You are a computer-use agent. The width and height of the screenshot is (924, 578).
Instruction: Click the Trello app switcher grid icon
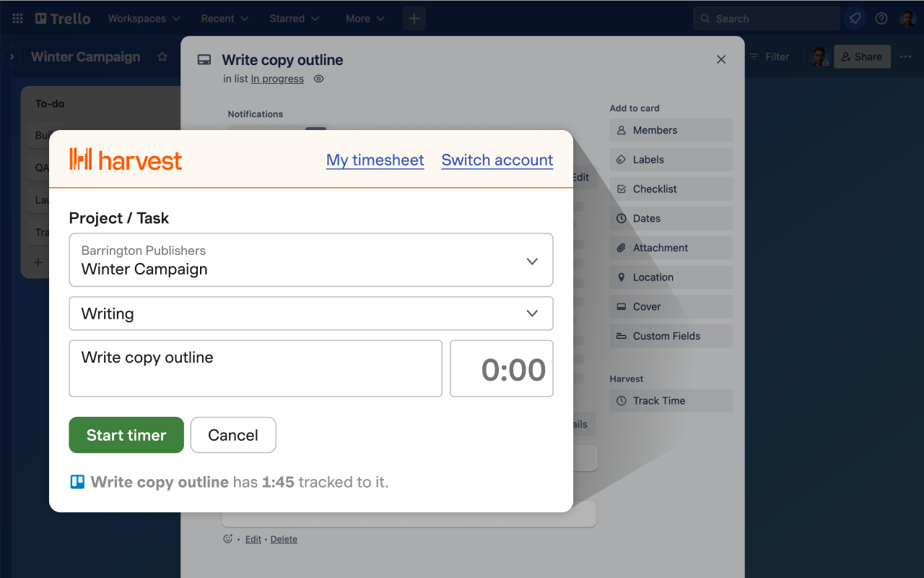pos(17,19)
